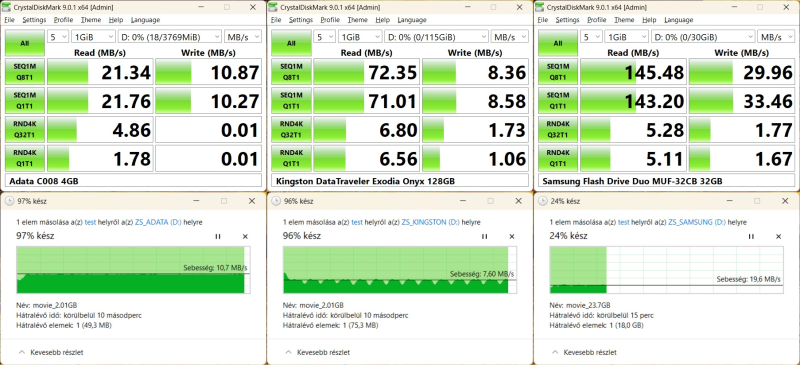800x365 pixels.
Task: Click All button in Adata CrystalDiskMark window
Action: pyautogui.click(x=24, y=43)
